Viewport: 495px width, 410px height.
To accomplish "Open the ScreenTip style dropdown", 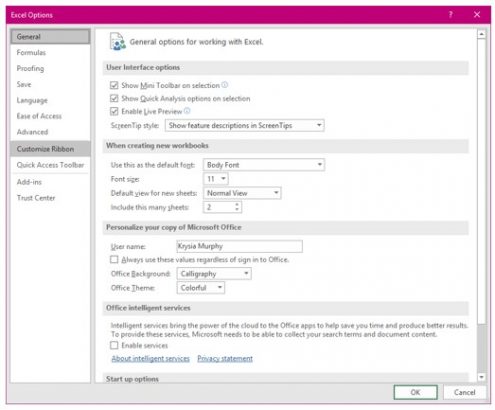I will [245, 125].
